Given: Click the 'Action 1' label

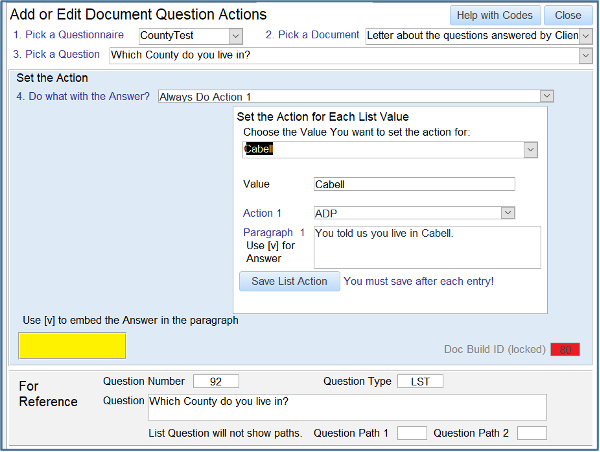Looking at the screenshot, I should coord(262,213).
